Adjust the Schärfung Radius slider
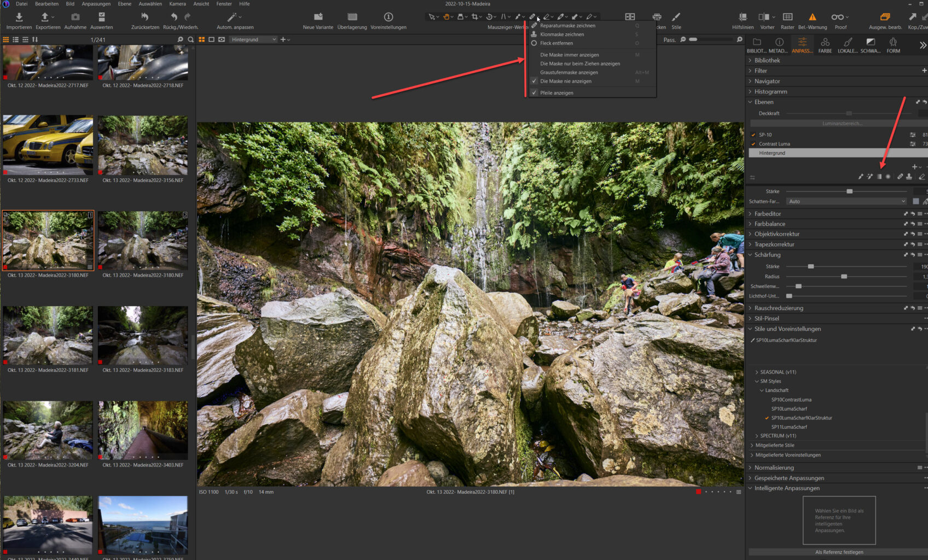 pos(844,276)
